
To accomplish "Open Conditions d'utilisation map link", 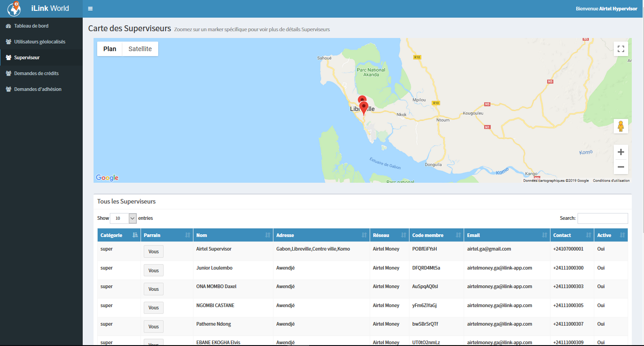I will (611, 180).
